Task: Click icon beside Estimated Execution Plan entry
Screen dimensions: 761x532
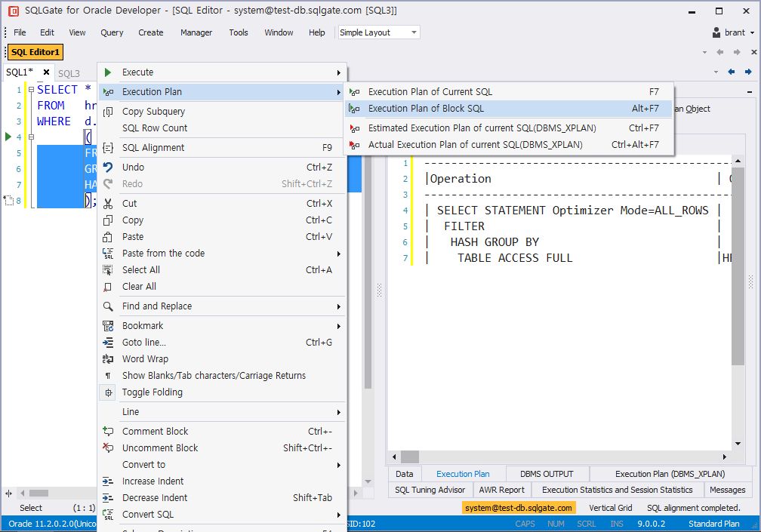Action: click(355, 128)
